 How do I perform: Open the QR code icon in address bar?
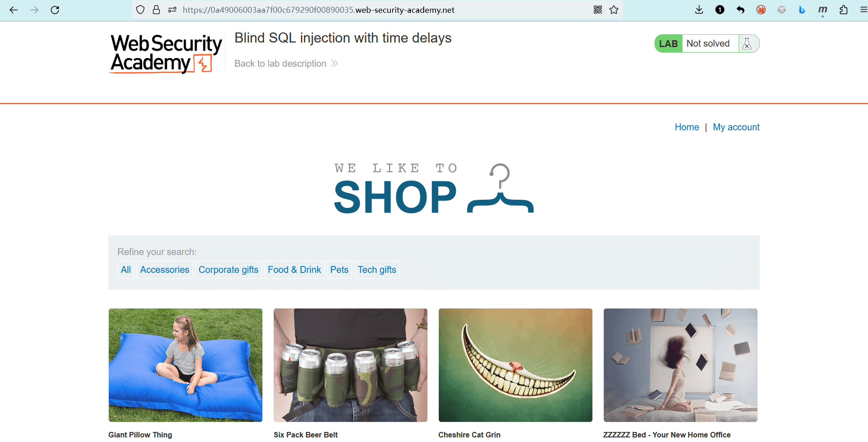pyautogui.click(x=598, y=10)
